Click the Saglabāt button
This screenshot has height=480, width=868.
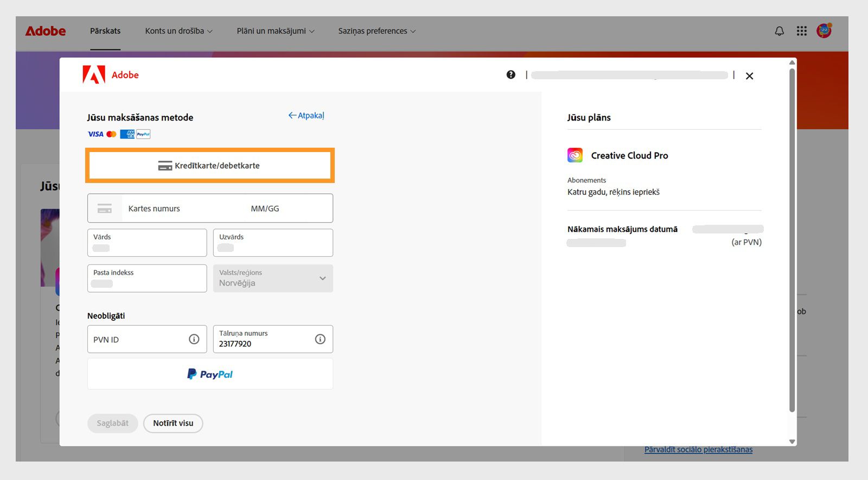click(x=113, y=424)
